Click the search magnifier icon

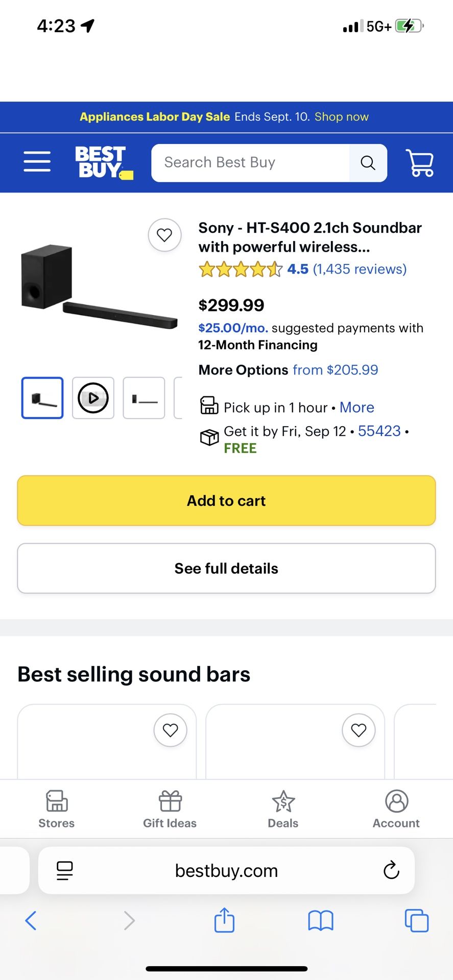[368, 163]
